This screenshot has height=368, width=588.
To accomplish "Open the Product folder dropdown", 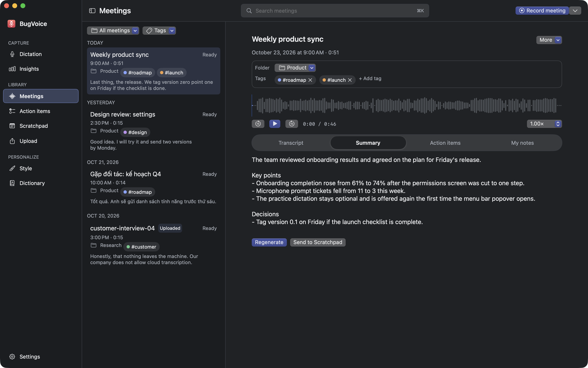I will point(295,68).
